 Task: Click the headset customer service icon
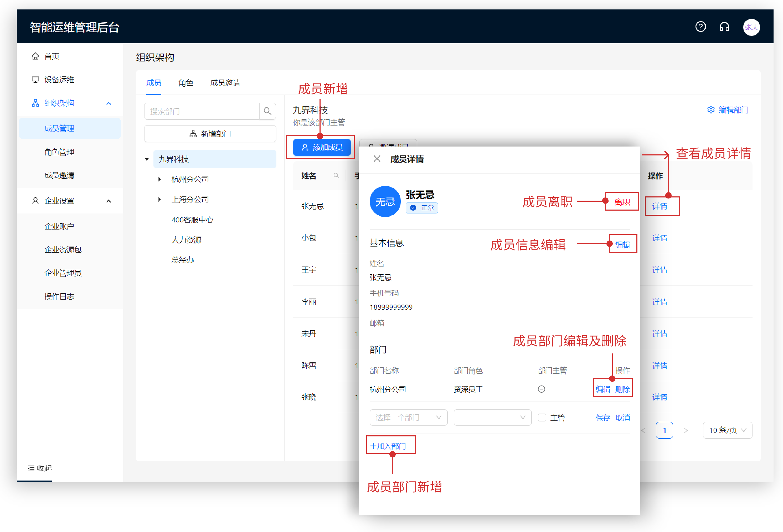[724, 27]
